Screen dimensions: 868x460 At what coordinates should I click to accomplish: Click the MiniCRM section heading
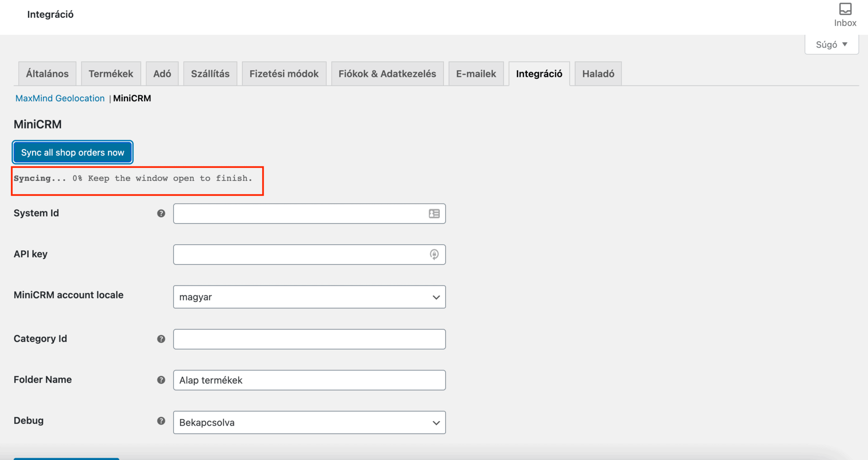38,124
